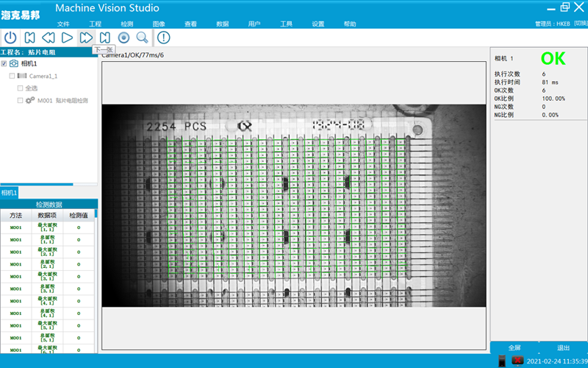The height and width of the screenshot is (368, 588).
Task: Open the 检测 menu
Action: coord(126,24)
